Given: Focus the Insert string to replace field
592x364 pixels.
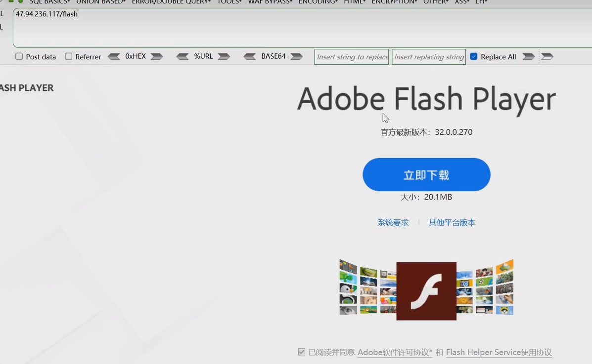Looking at the screenshot, I should [x=352, y=57].
